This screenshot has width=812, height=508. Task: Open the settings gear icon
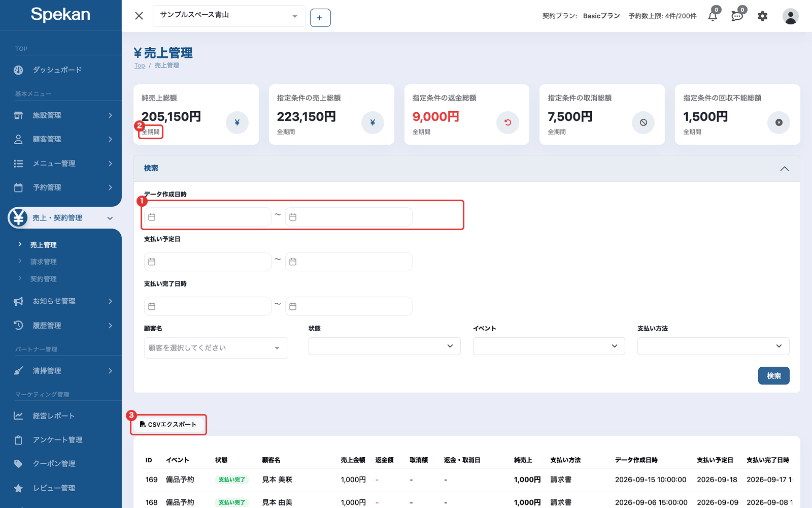(x=762, y=16)
